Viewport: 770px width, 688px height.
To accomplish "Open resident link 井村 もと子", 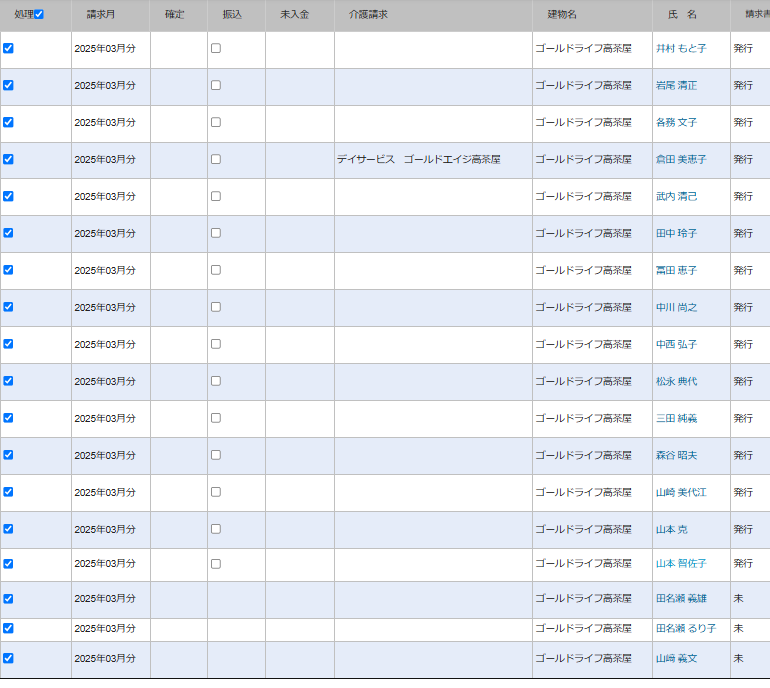I will [x=680, y=48].
